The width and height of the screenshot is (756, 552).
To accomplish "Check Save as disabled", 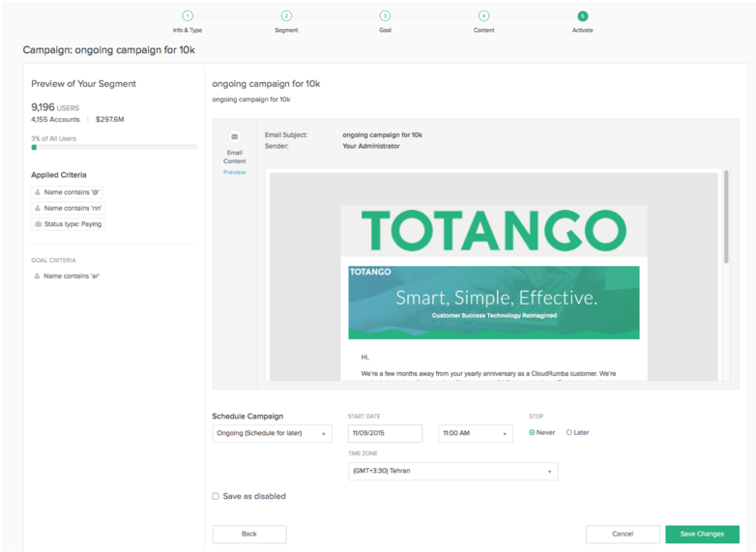I will pos(216,496).
